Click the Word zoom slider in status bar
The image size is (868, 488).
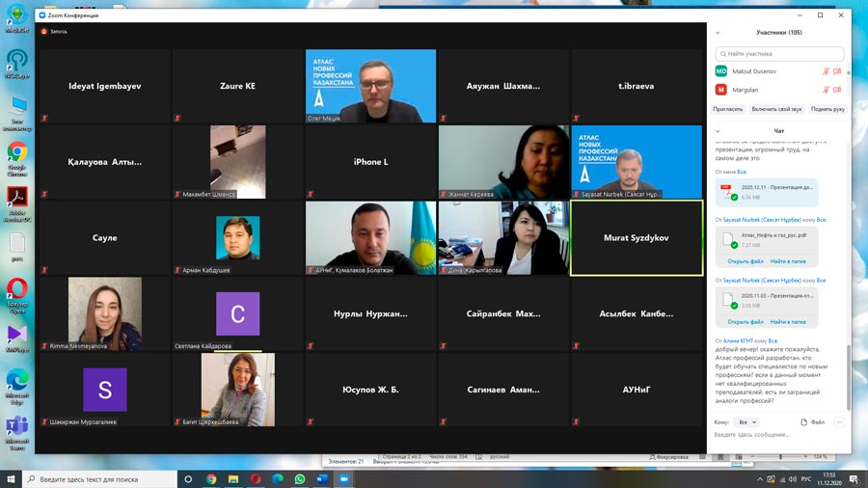[780, 456]
